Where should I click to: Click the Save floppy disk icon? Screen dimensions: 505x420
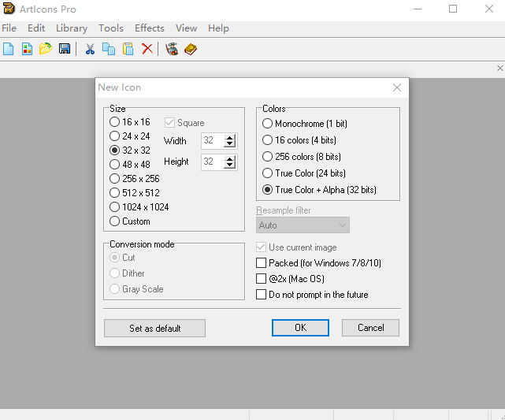click(65, 49)
